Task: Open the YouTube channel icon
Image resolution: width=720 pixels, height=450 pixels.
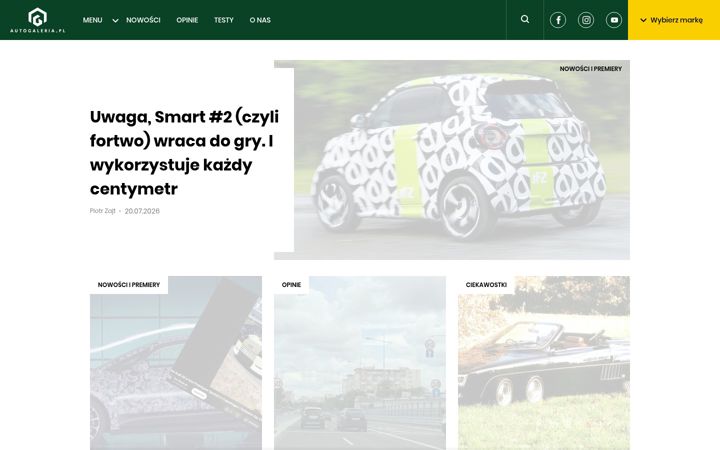Action: 614,20
